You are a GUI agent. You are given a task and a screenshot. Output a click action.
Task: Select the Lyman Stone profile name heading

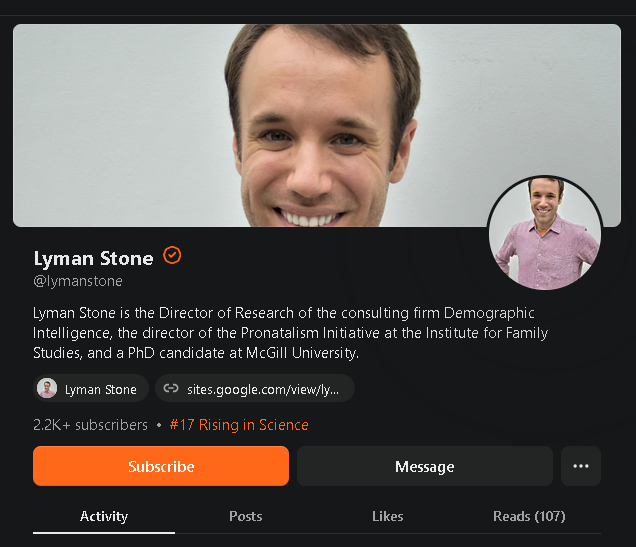(93, 259)
